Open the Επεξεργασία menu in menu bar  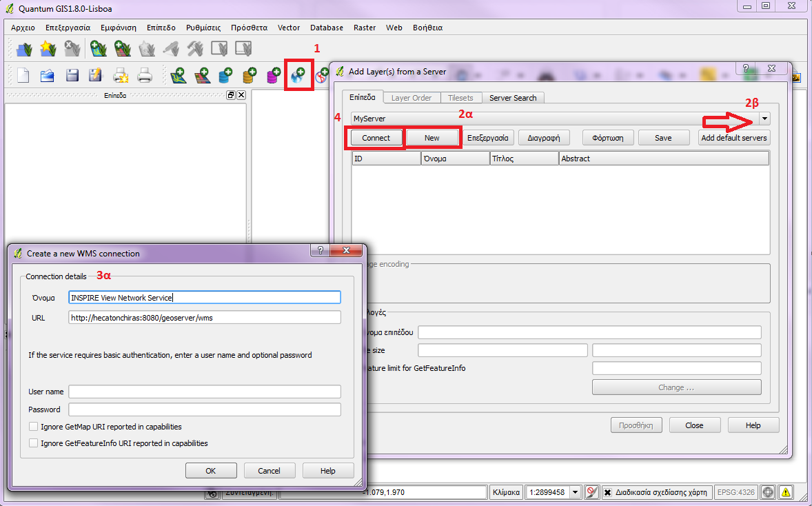coord(68,28)
